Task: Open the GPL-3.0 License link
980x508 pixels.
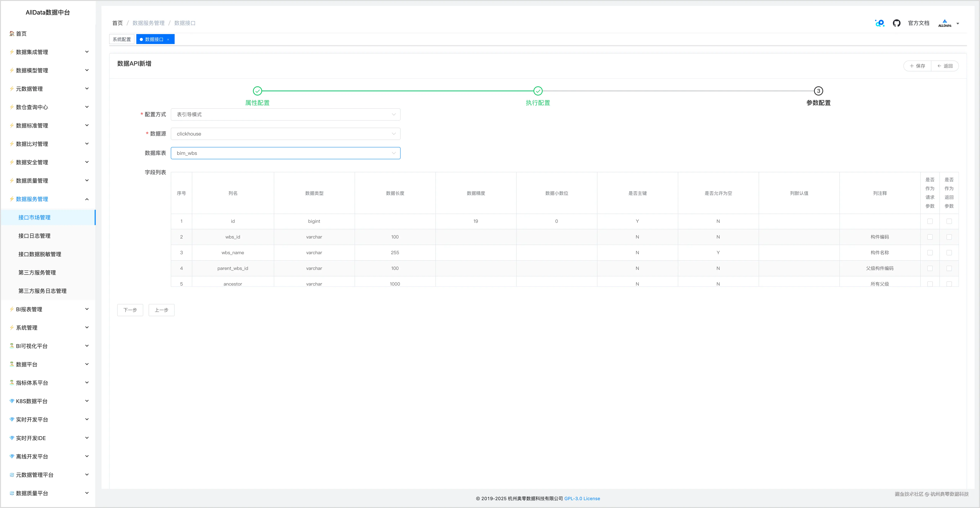Action: click(582, 498)
